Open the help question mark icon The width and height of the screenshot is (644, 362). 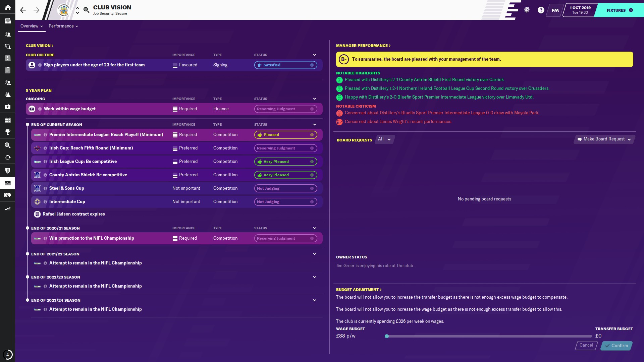click(x=541, y=10)
